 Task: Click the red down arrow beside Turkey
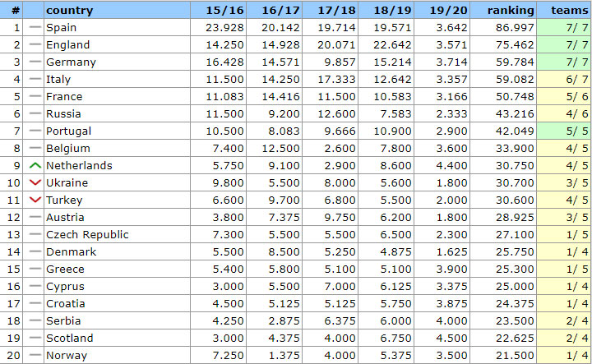[x=35, y=200]
